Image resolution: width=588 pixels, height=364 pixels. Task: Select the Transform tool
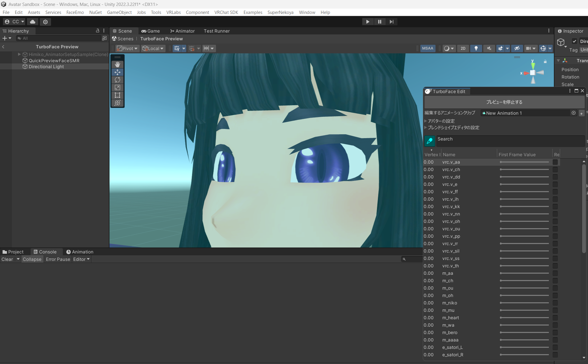117,103
